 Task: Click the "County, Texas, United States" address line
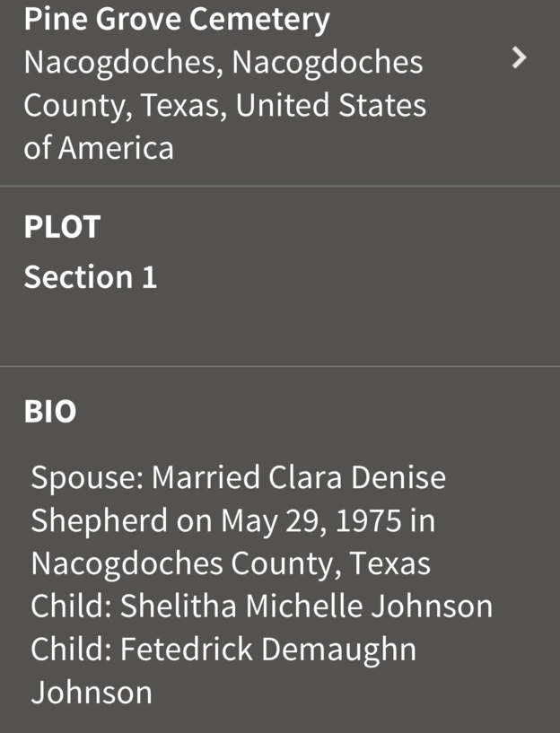pyautogui.click(x=224, y=106)
